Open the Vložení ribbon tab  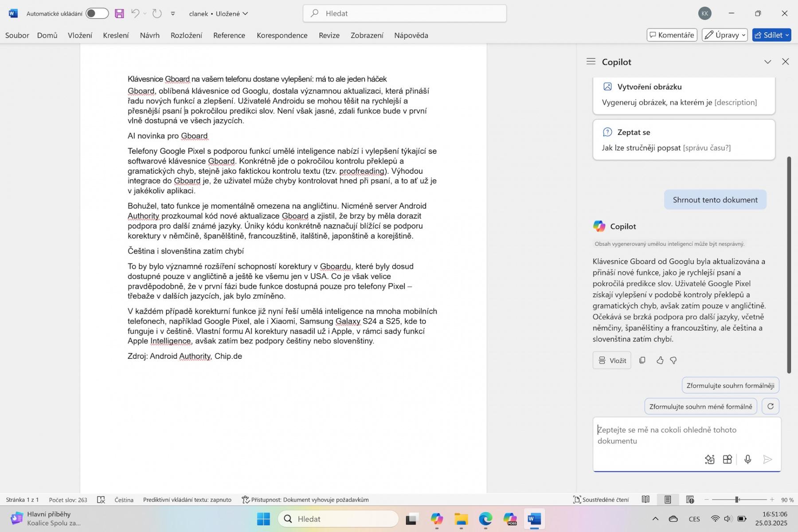[80, 35]
